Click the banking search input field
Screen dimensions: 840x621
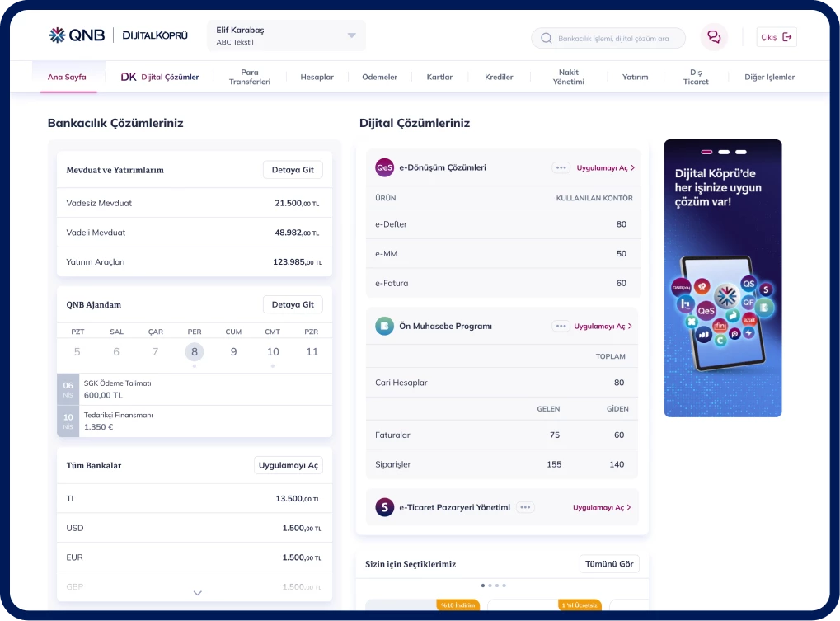pyautogui.click(x=613, y=38)
